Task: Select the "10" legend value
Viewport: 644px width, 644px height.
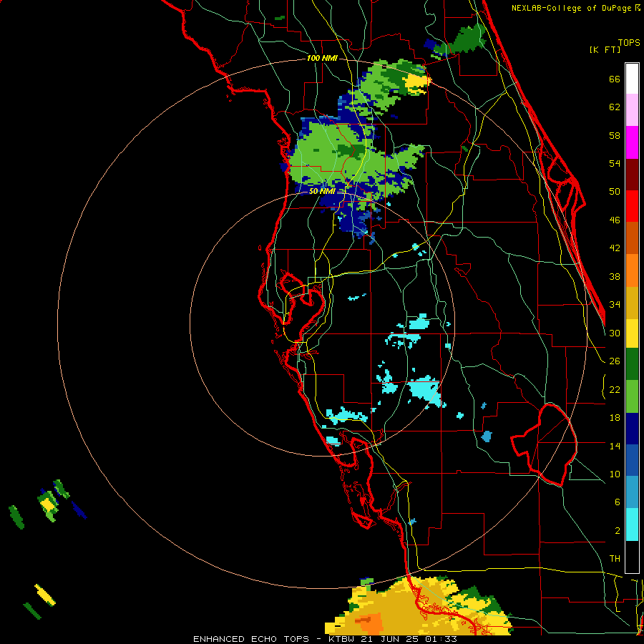Action: [x=615, y=474]
